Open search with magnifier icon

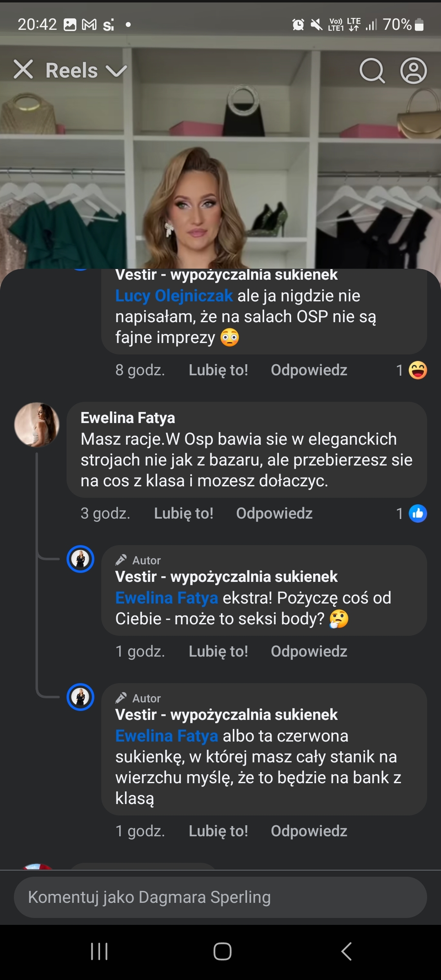tap(372, 71)
